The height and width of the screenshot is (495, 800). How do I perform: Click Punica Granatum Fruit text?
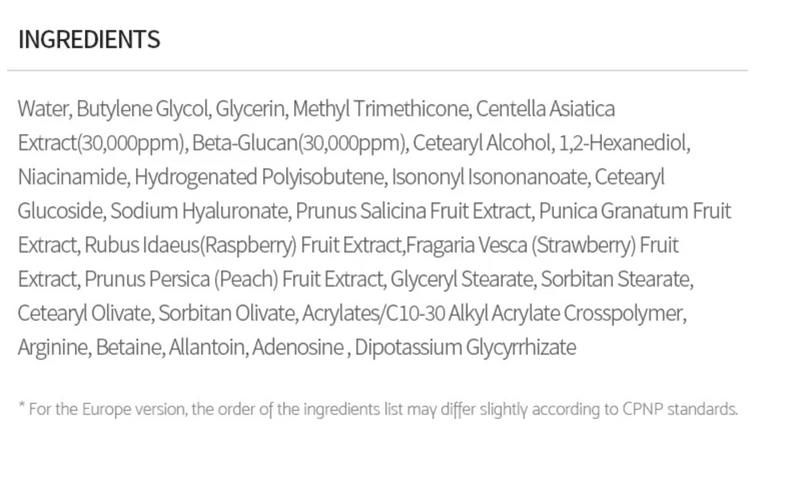(x=635, y=211)
